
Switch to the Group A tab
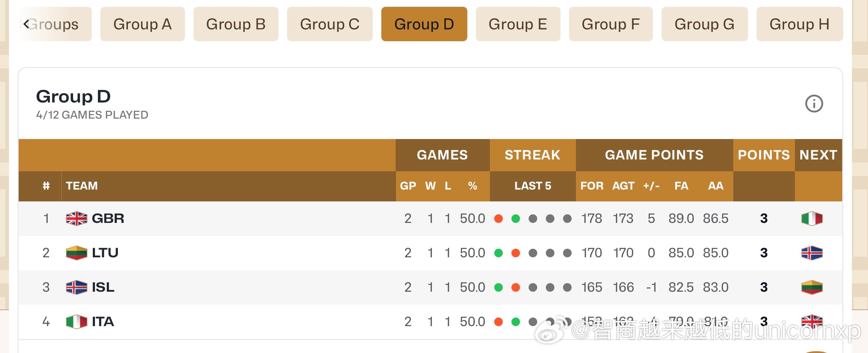click(x=142, y=24)
